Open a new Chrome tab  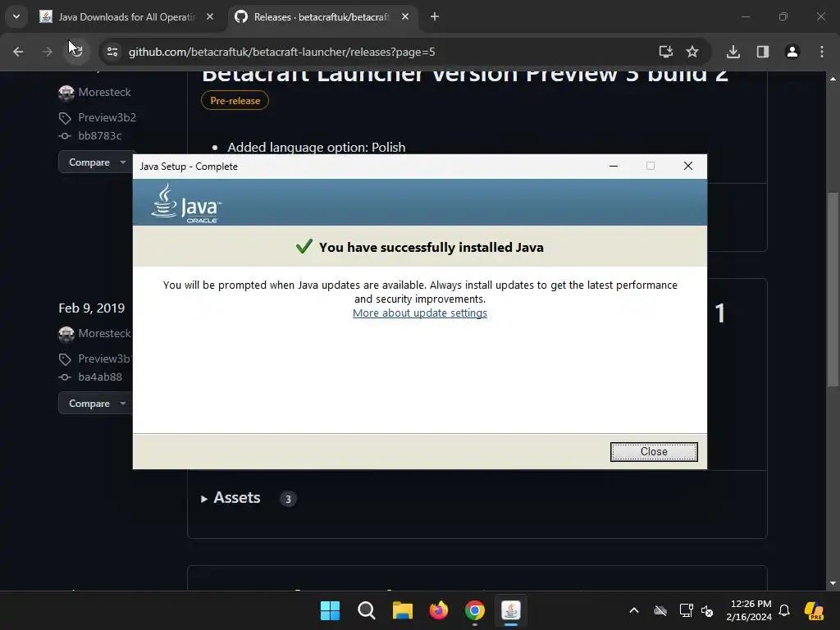point(435,17)
